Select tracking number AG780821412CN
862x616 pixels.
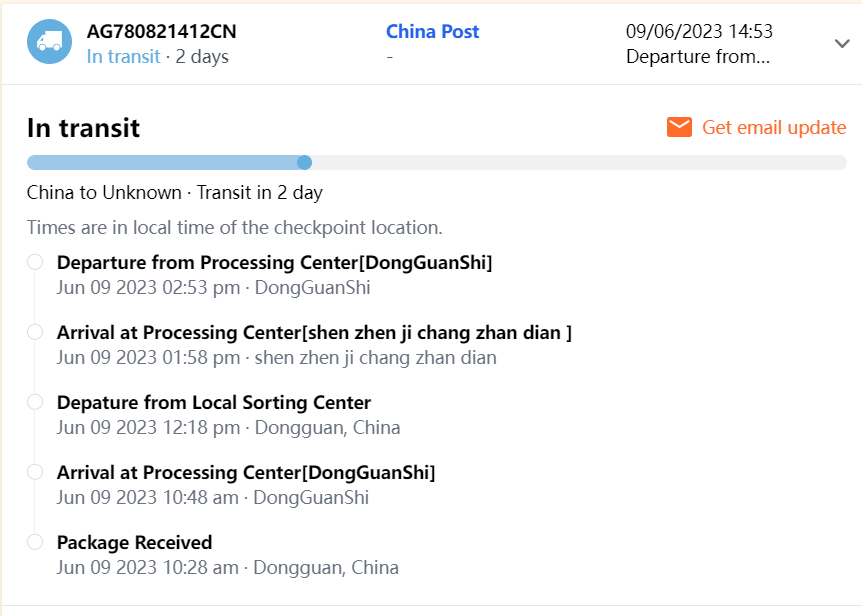pyautogui.click(x=161, y=31)
